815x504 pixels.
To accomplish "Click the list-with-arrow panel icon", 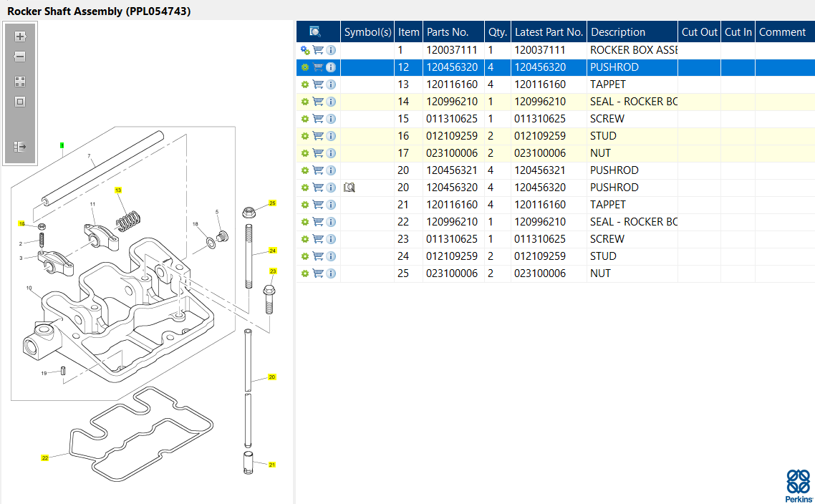I will coord(20,147).
